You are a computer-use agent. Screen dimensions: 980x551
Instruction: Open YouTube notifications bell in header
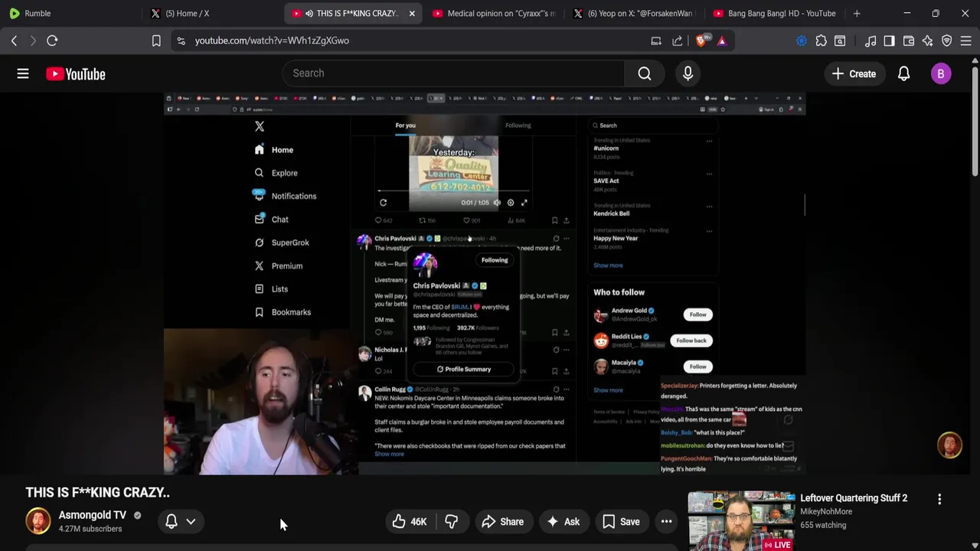click(x=904, y=74)
